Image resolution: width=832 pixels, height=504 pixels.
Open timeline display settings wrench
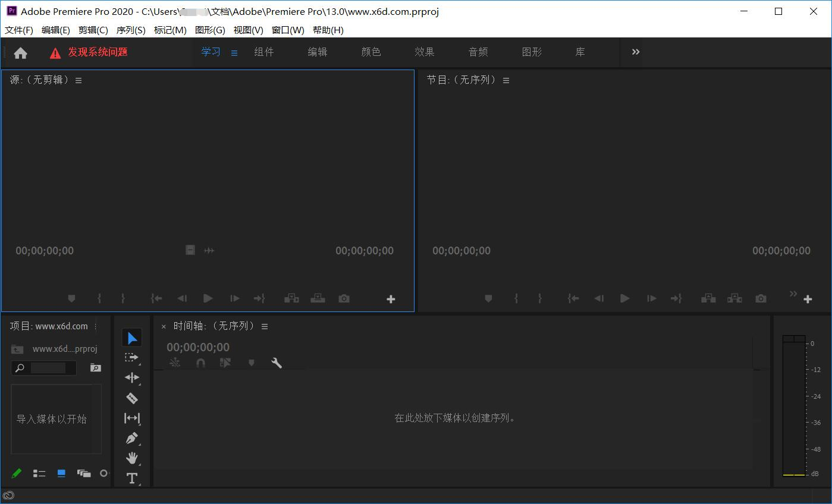pos(277,363)
